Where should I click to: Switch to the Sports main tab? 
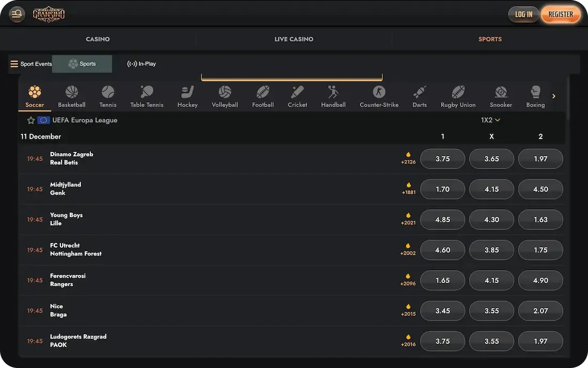pos(490,39)
